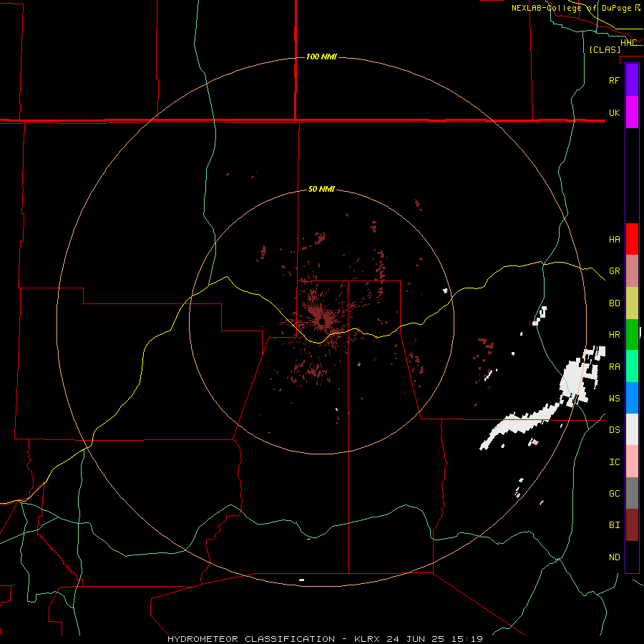Click the [CLAS] product label
The height and width of the screenshot is (644, 644).
click(x=605, y=49)
